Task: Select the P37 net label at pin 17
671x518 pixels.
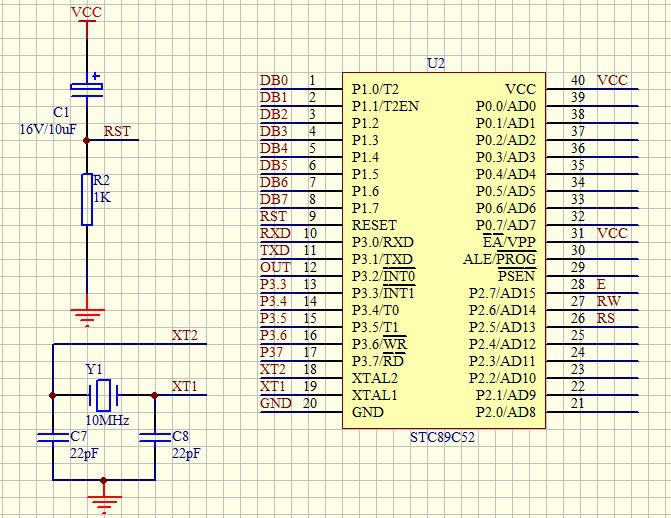Action: (x=271, y=352)
